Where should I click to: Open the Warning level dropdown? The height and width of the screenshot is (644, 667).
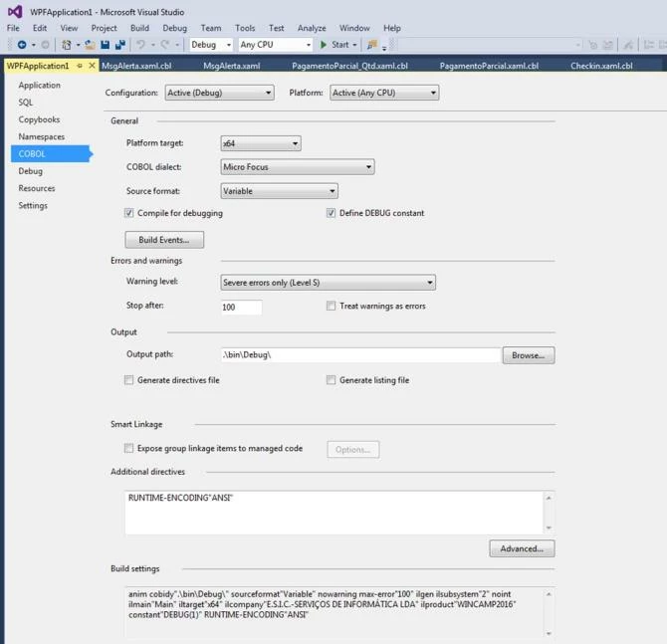pos(328,283)
